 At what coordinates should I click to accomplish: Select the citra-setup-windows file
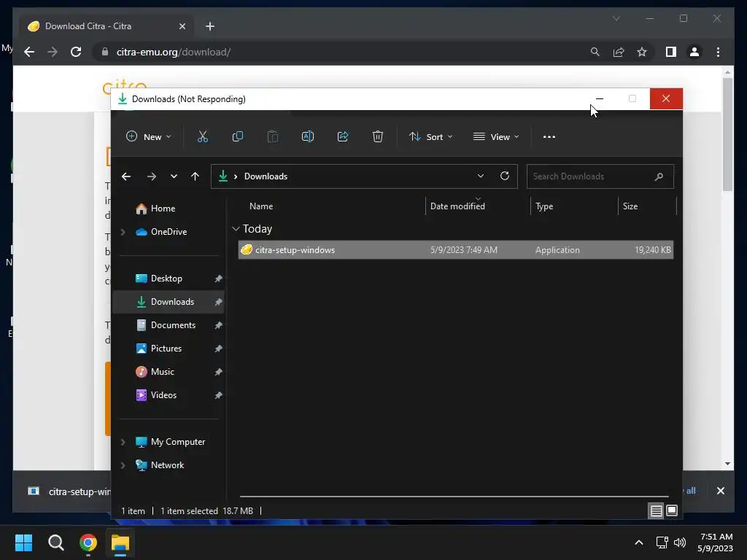pyautogui.click(x=455, y=250)
